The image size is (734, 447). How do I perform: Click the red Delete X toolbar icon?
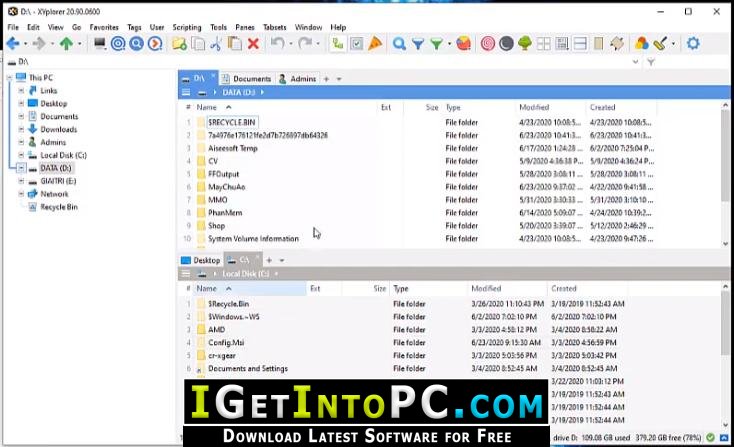pyautogui.click(x=253, y=44)
